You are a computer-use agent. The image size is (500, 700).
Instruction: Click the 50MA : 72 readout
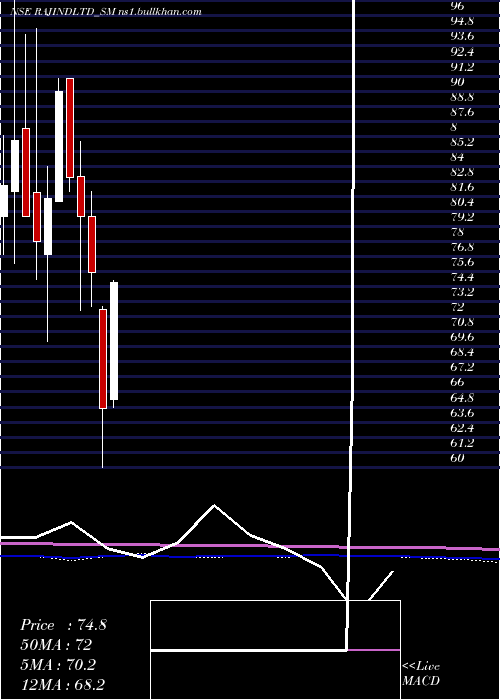pos(56,645)
